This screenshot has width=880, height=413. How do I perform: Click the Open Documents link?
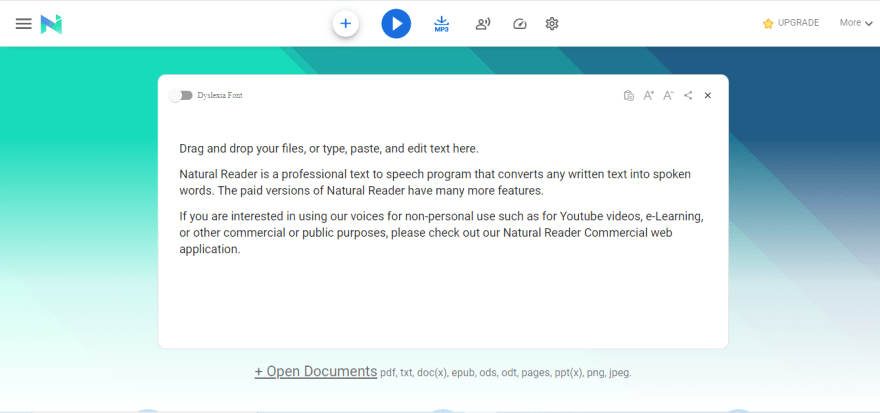click(316, 371)
